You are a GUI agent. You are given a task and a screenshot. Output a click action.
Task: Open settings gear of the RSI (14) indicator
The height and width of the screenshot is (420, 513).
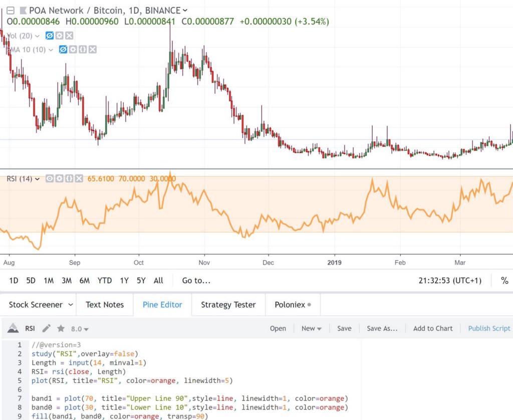[x=59, y=178]
